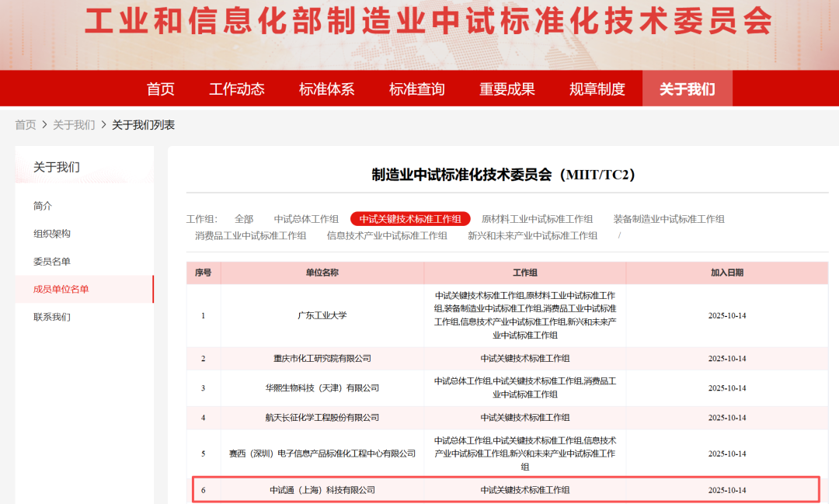Click the 首页 breadcrumb link
The width and height of the screenshot is (839, 504).
[x=25, y=125]
